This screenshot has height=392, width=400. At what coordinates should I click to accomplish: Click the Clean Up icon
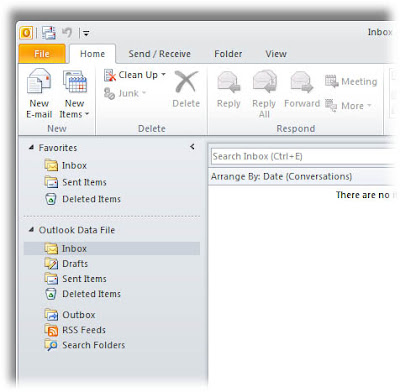click(110, 75)
